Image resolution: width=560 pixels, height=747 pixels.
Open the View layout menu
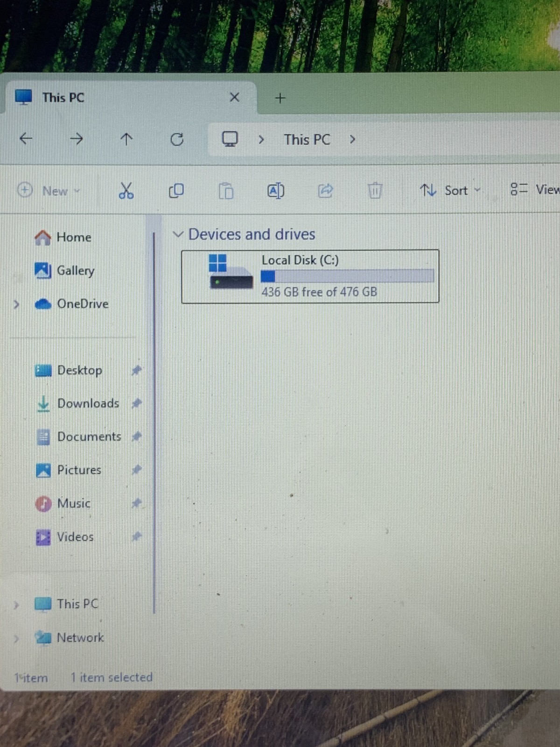click(x=534, y=190)
